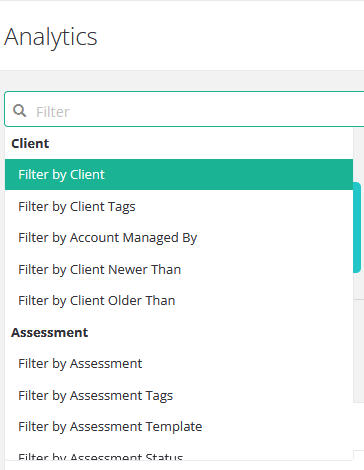This screenshot has width=364, height=470.
Task: Choose Filter by Client Older Than
Action: (x=179, y=301)
